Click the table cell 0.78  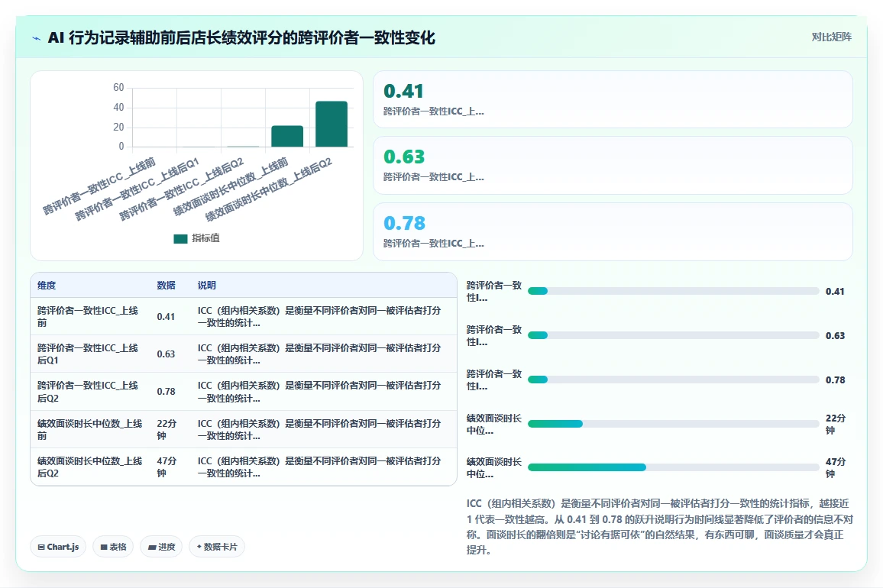(x=166, y=392)
